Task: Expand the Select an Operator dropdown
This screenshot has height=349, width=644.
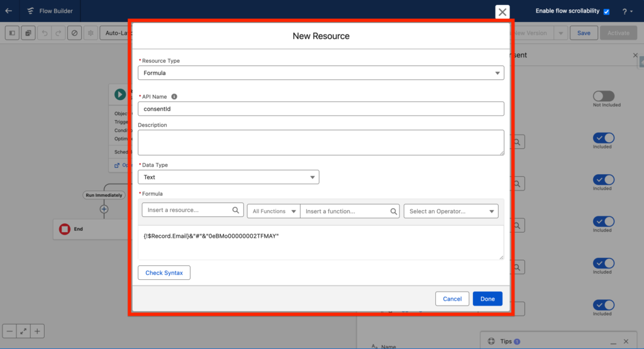Action: click(450, 211)
